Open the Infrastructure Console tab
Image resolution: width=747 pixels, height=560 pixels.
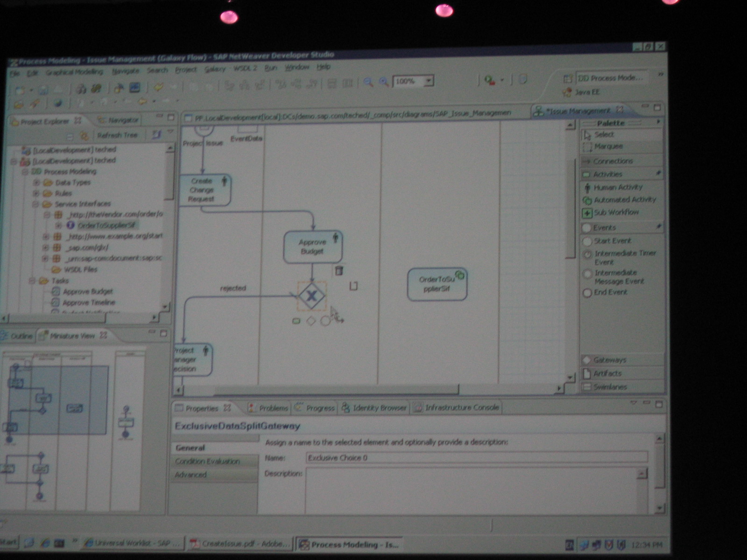pos(457,407)
